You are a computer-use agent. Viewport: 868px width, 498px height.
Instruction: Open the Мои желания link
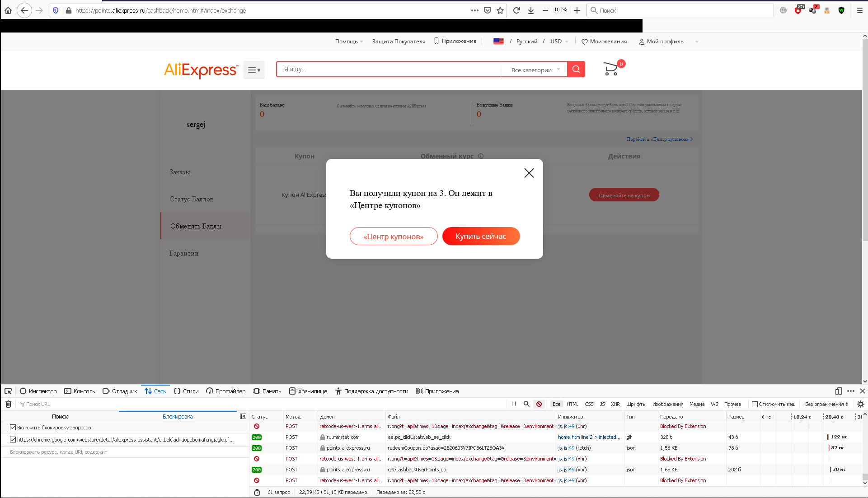pyautogui.click(x=604, y=42)
